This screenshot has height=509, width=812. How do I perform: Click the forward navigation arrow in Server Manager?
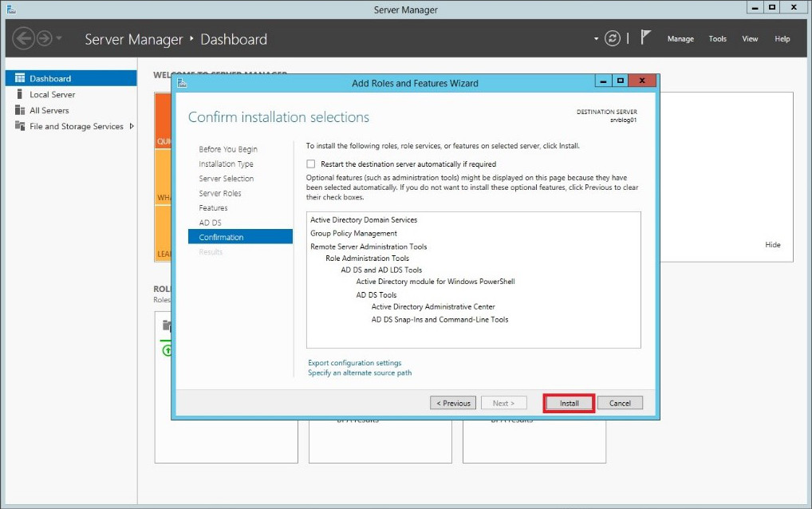click(x=45, y=38)
